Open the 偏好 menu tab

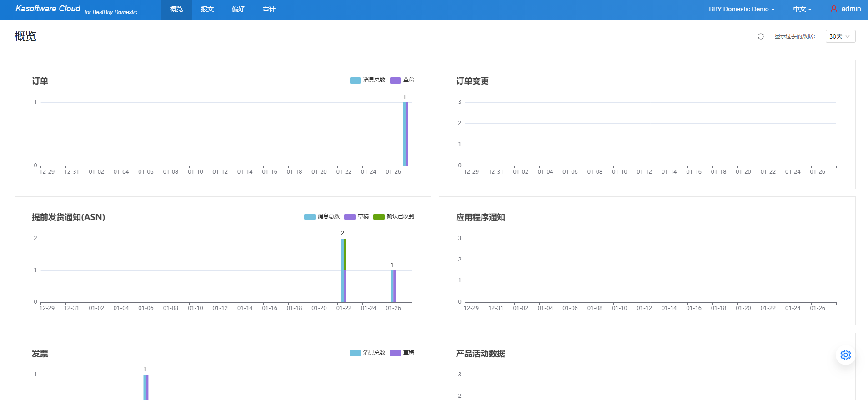point(238,9)
